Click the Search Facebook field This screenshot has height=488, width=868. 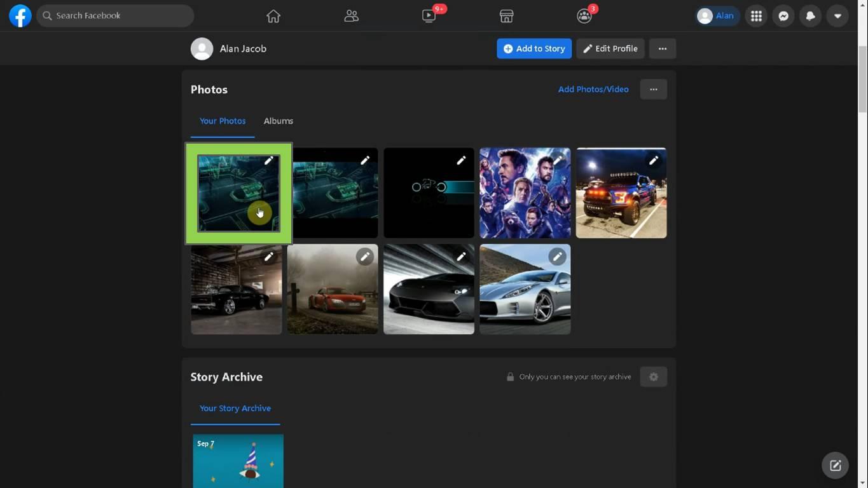click(115, 16)
